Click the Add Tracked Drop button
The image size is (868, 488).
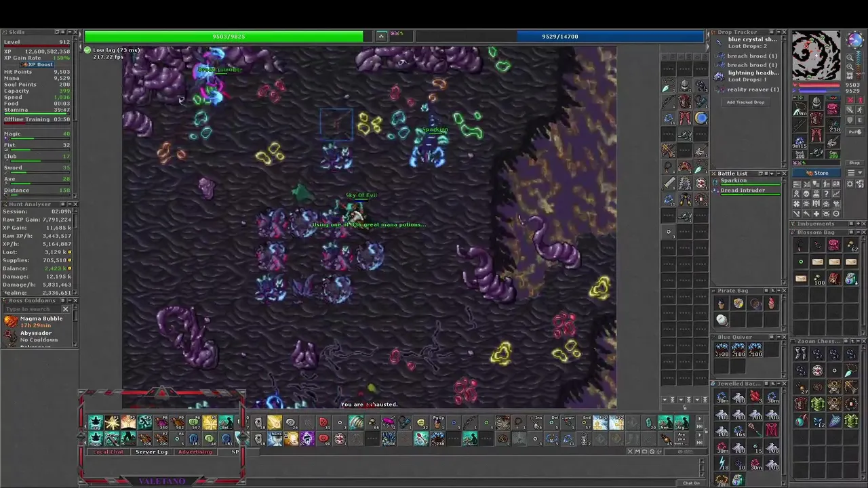point(746,102)
